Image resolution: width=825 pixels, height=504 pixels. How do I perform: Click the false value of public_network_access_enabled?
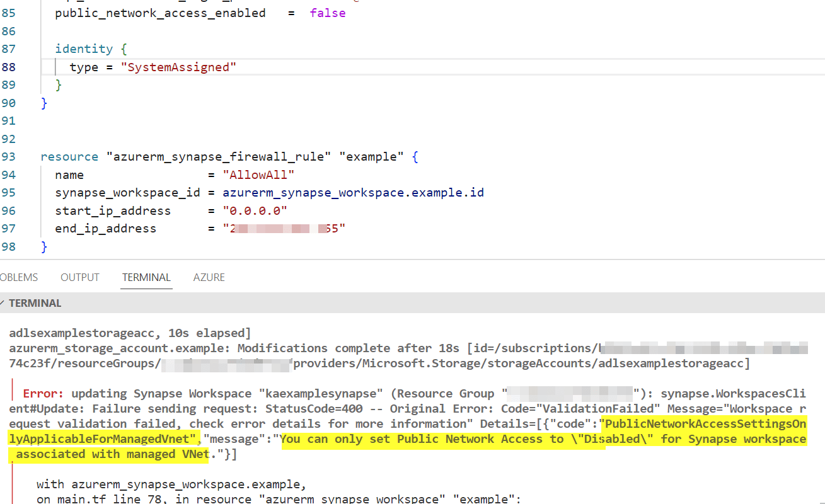(x=327, y=13)
